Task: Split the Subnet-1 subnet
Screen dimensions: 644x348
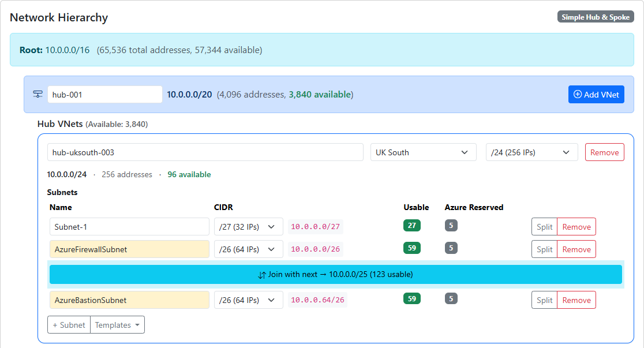Action: pos(544,226)
